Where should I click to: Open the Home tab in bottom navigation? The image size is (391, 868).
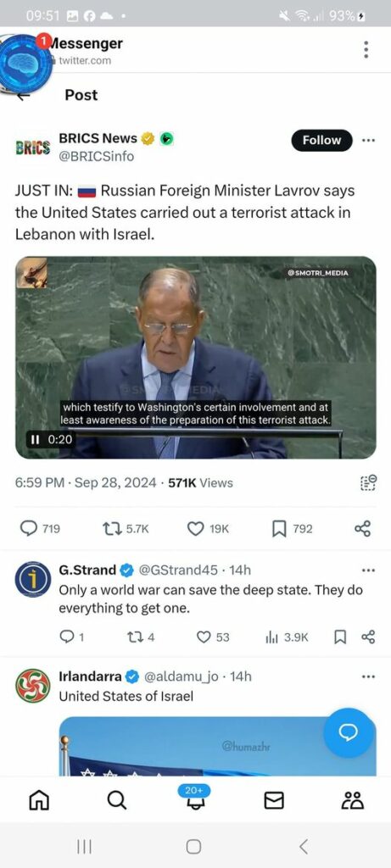pyautogui.click(x=39, y=800)
